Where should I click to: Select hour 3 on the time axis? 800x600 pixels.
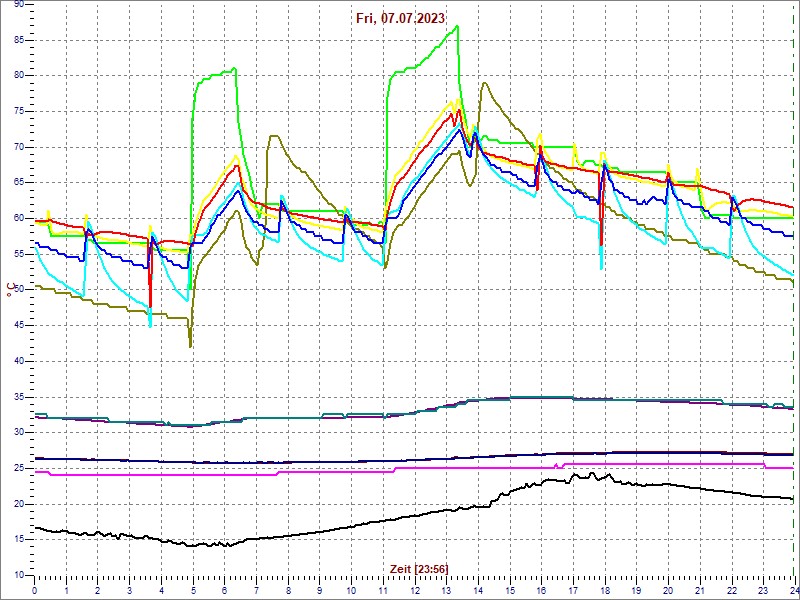130,590
